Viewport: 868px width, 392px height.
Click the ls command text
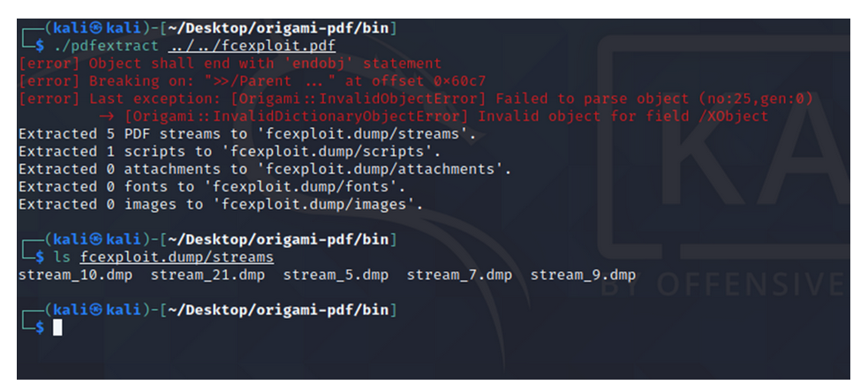click(62, 257)
